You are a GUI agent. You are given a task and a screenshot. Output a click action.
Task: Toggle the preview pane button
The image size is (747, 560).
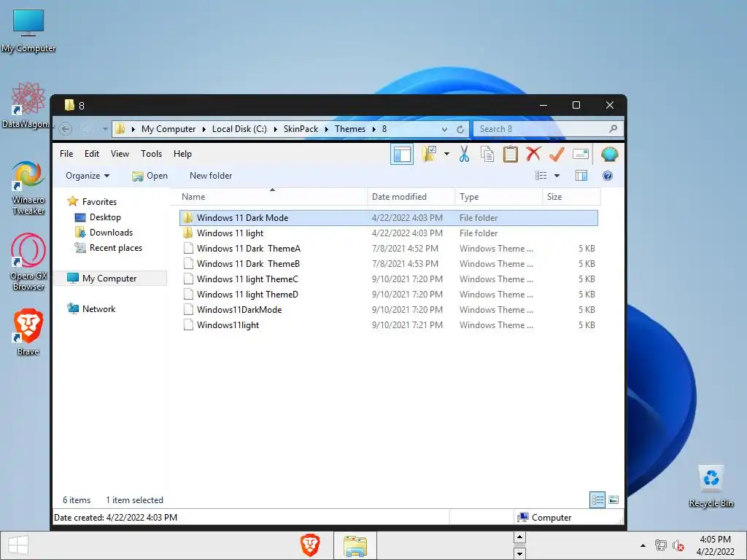(x=581, y=176)
